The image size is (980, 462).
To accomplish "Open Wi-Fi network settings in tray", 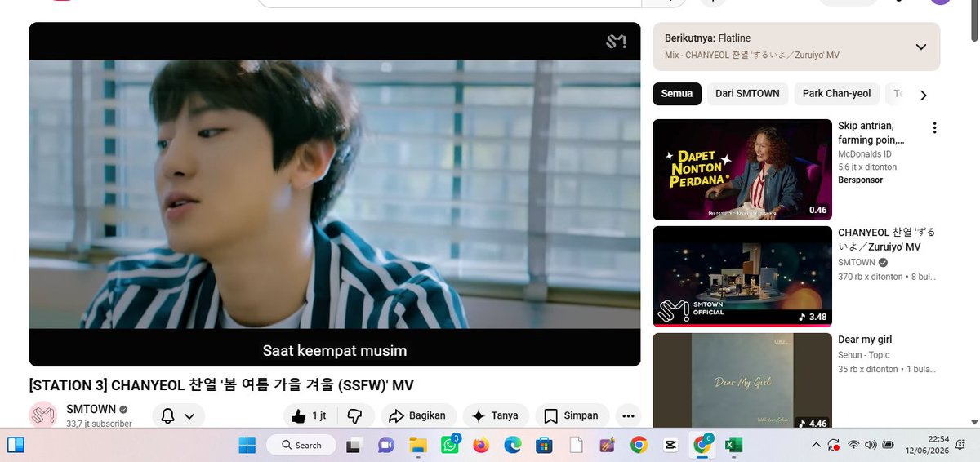I will 853,445.
